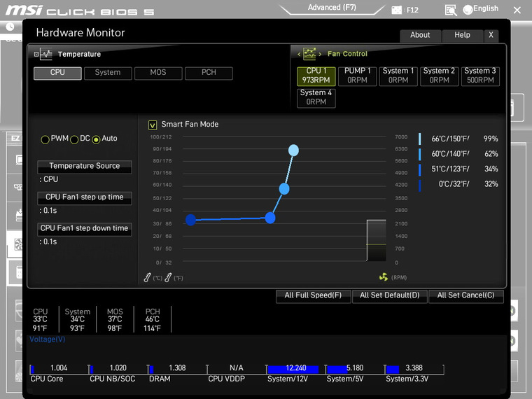The image size is (532, 399).
Task: Uncheck the Smart Fan Mode checkbox
Action: coord(153,125)
